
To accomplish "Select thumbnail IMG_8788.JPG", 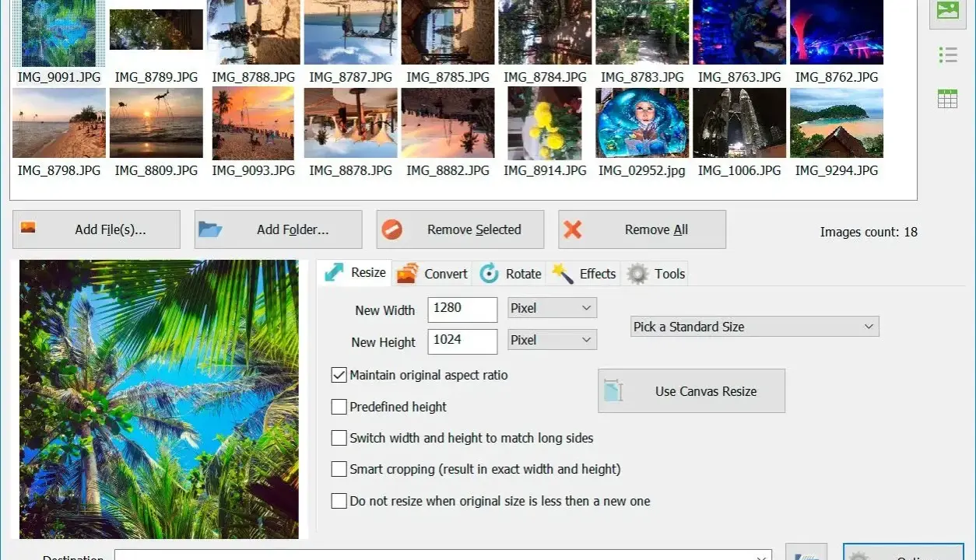I will 254,32.
